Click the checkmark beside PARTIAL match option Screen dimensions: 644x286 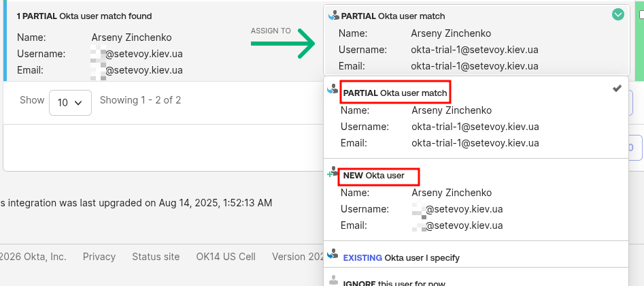point(617,89)
